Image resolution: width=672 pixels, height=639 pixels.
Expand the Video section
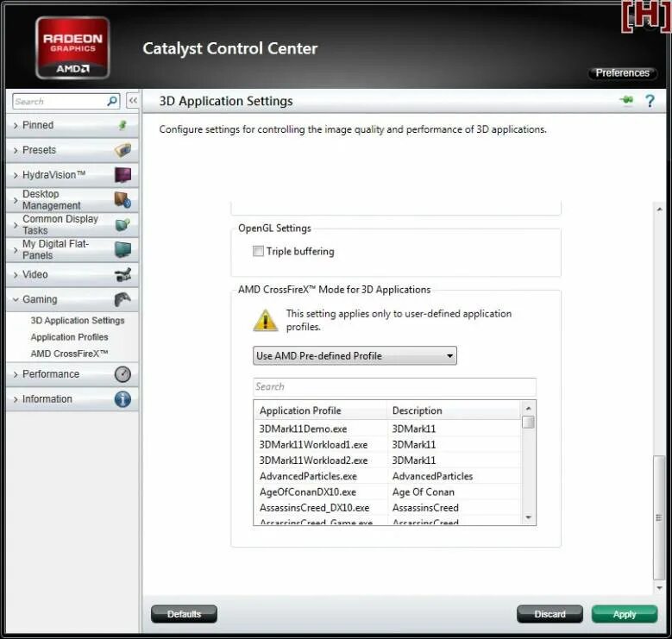pyautogui.click(x=72, y=274)
